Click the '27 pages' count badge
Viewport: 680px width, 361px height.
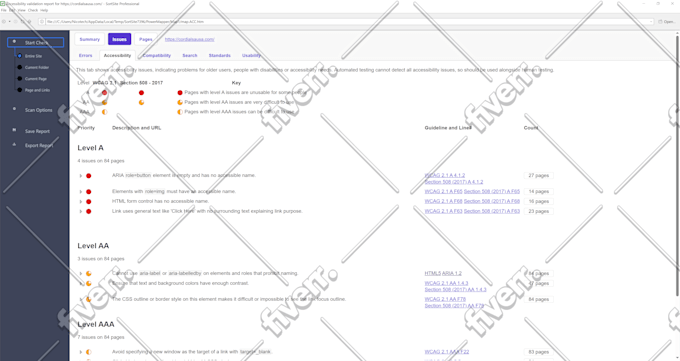pyautogui.click(x=539, y=176)
